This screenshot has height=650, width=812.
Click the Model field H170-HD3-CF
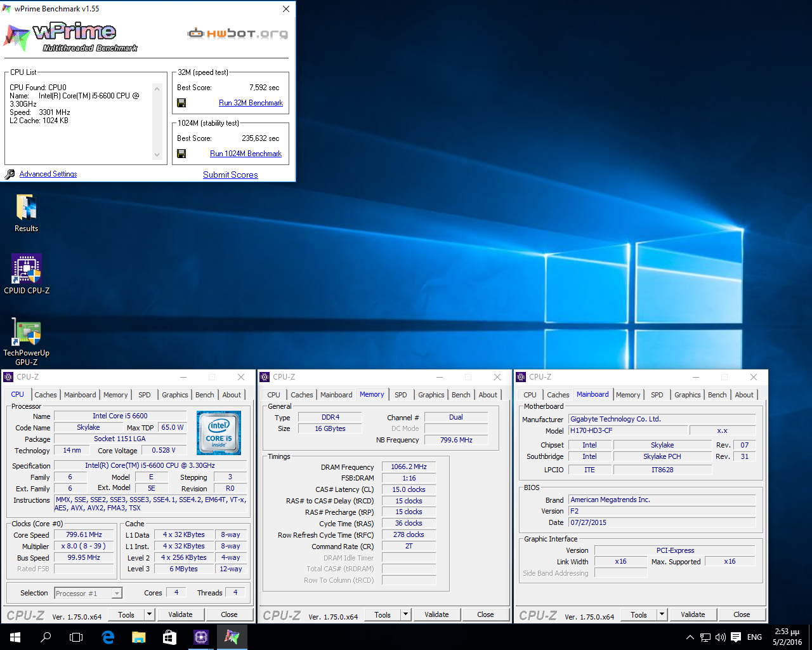[x=628, y=430]
